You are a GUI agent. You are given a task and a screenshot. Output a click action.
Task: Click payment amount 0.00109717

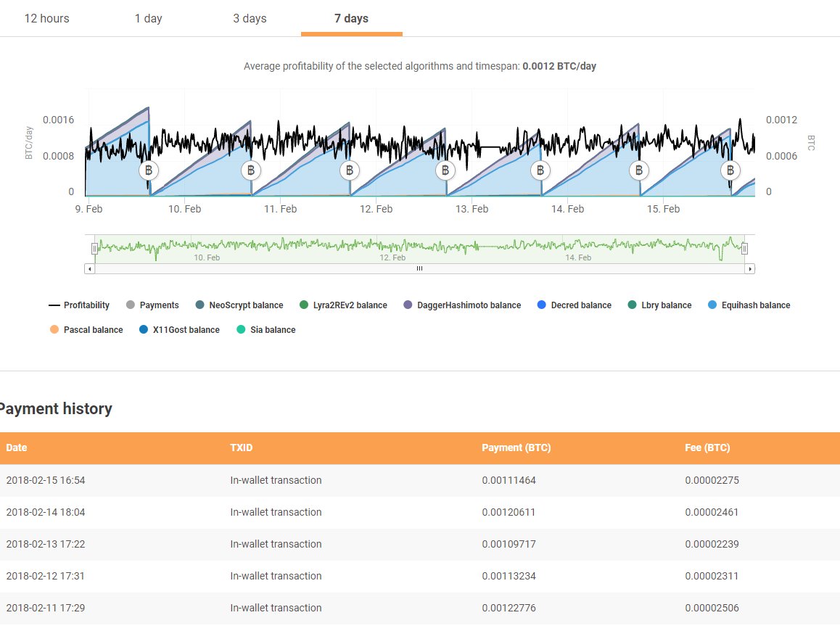click(508, 544)
